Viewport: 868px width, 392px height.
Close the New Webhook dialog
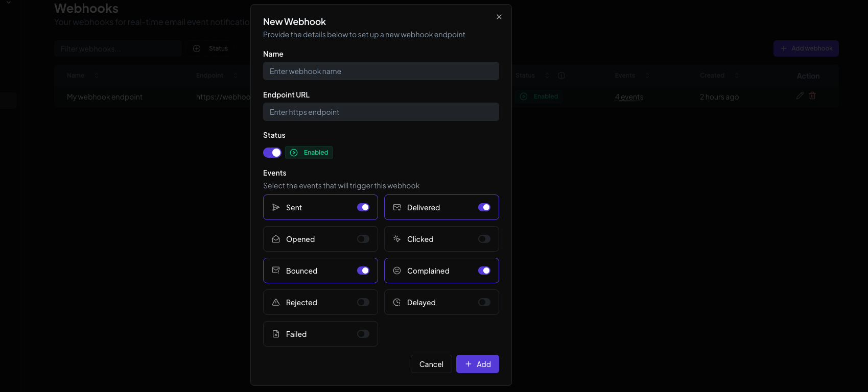(499, 17)
